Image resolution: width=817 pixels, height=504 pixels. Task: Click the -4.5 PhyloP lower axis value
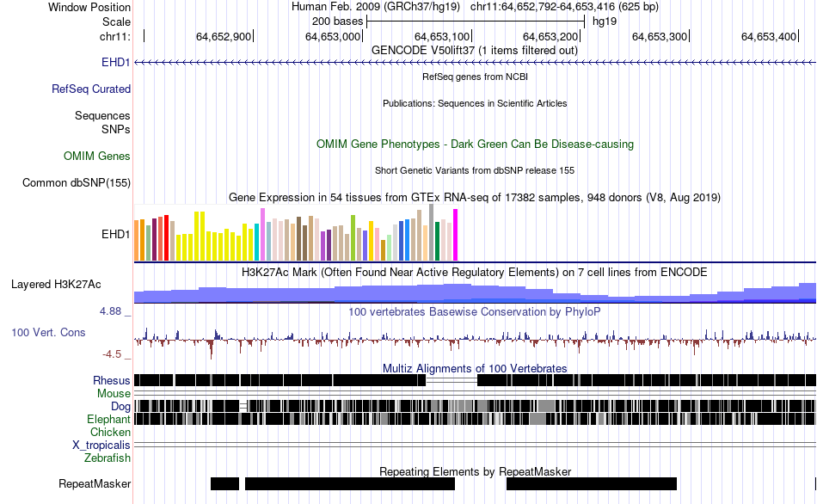[x=112, y=354]
